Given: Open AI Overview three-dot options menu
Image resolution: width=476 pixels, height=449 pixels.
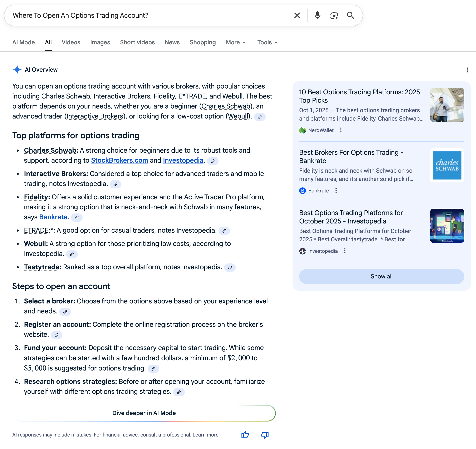Looking at the screenshot, I should [467, 70].
